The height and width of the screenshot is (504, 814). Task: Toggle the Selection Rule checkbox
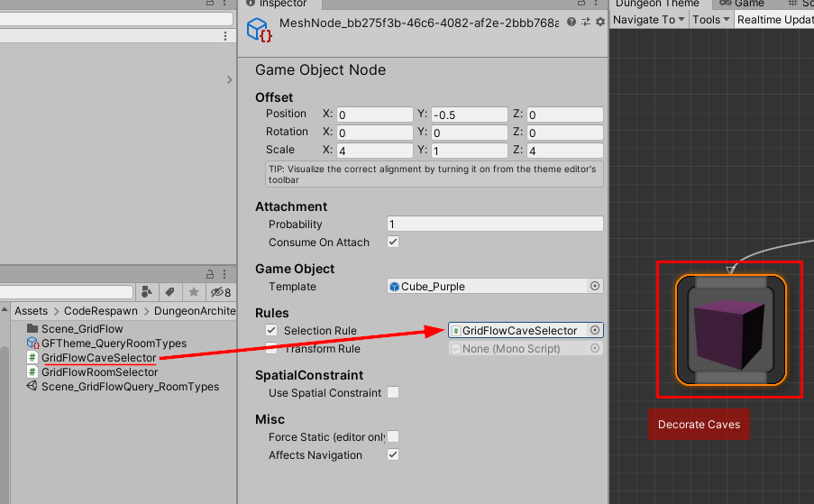tap(271, 330)
